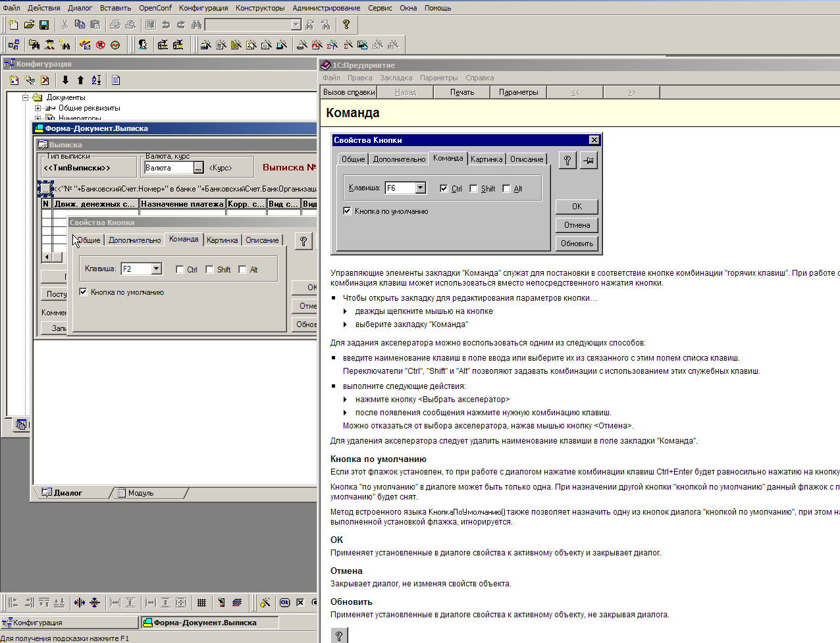The image size is (840, 643).
Task: Click the yellow question mark Help toolbar icon
Action: [346, 25]
